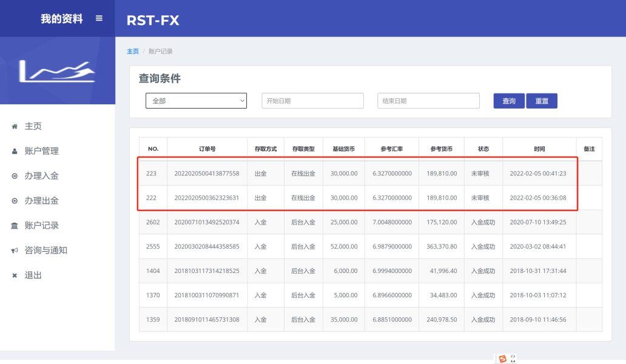Viewport: 626px width, 364px height.
Task: Go to 办理出金 page
Action: pos(41,200)
